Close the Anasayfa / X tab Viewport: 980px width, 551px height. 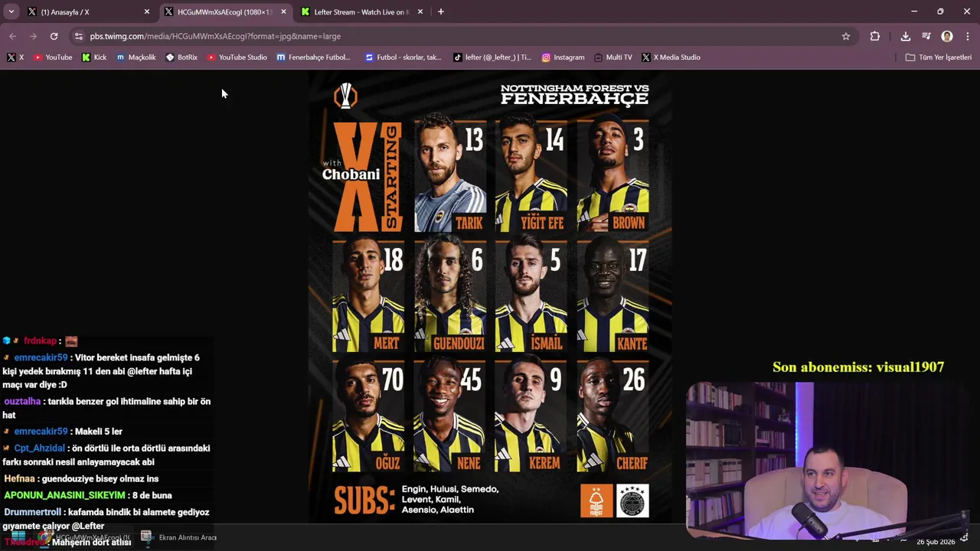(x=147, y=11)
